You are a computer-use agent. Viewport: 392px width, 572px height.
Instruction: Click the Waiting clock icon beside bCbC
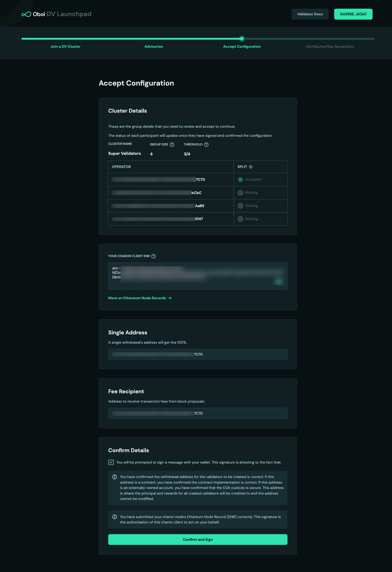point(240,193)
